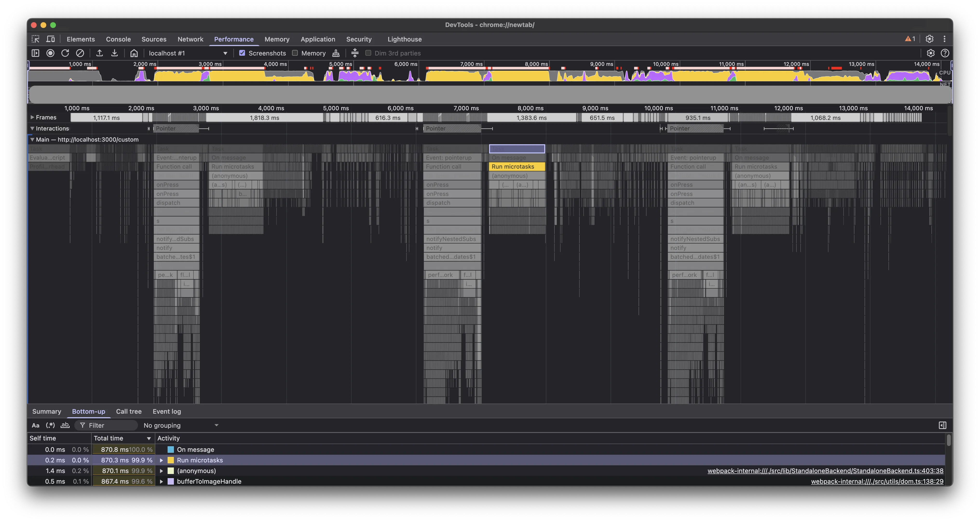The image size is (980, 522).
Task: Click the download profile icon
Action: (x=114, y=53)
